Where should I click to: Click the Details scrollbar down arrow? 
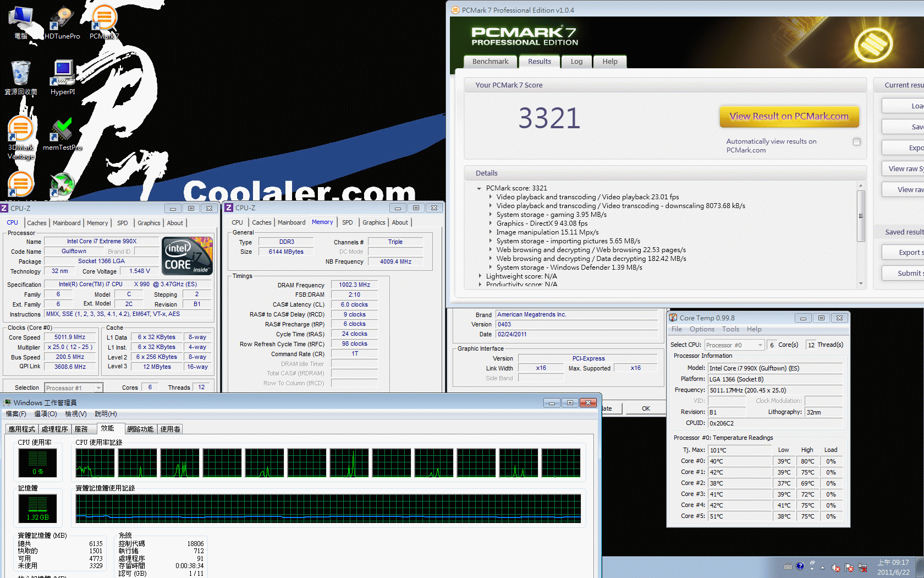tap(861, 283)
